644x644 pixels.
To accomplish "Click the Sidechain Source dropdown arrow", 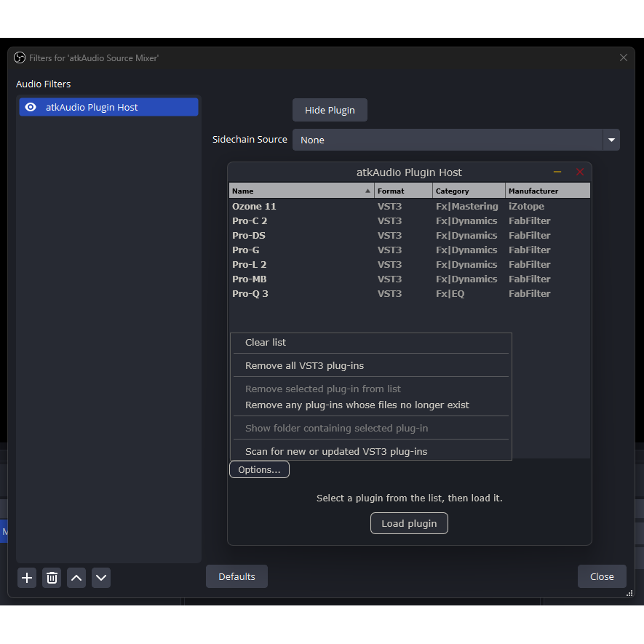I will 611,140.
